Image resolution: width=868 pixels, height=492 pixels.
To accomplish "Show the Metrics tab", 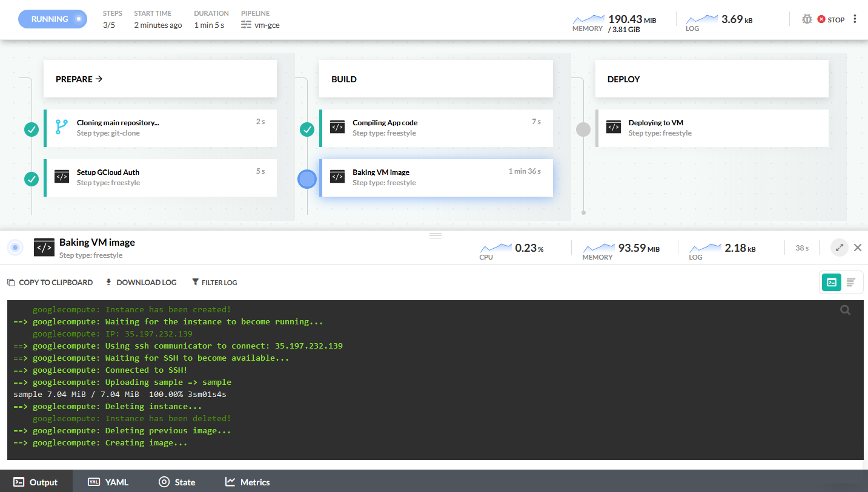I will [x=247, y=482].
